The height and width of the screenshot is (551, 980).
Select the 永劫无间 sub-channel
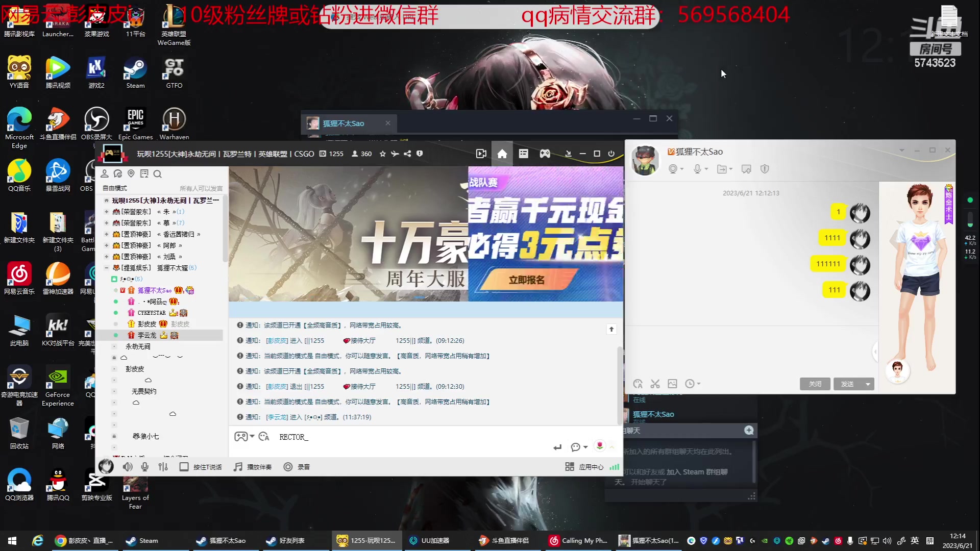point(138,346)
